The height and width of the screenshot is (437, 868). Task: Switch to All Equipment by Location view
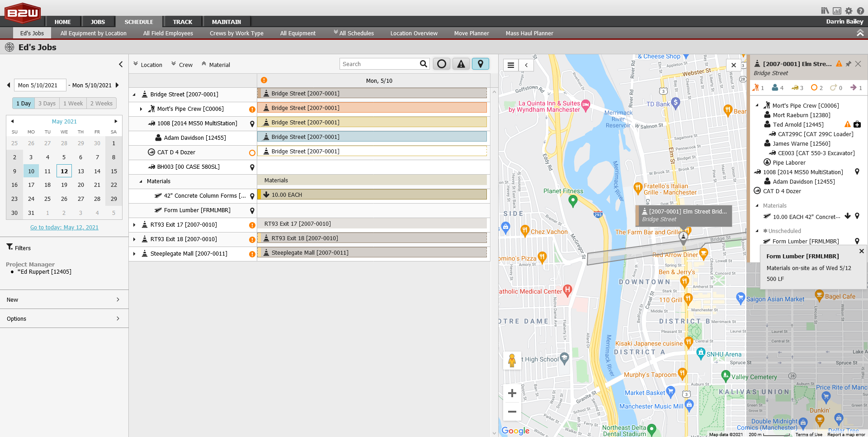click(x=94, y=33)
